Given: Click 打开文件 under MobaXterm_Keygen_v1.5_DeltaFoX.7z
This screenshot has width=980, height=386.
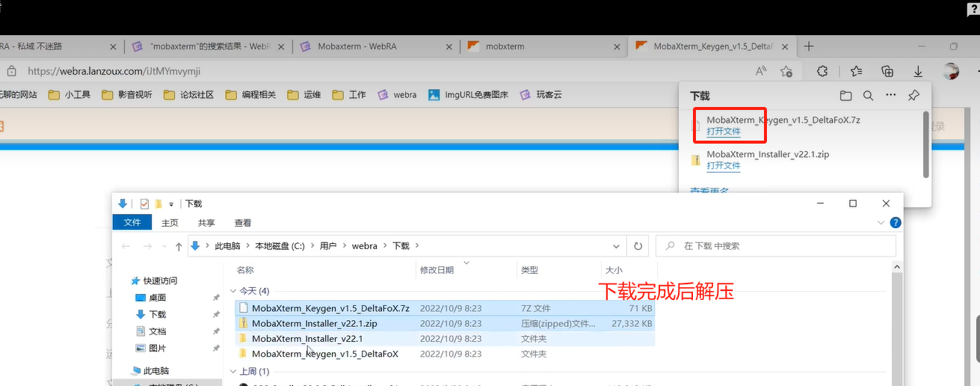Looking at the screenshot, I should click(x=724, y=132).
